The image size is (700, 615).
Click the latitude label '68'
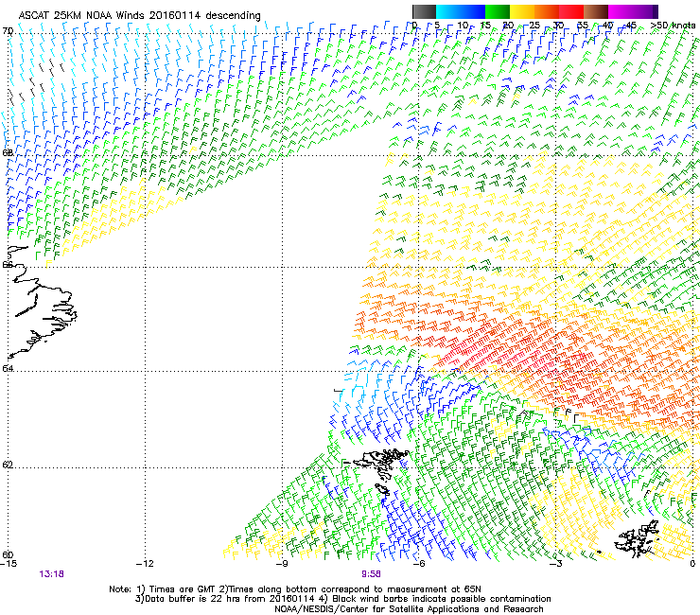[x=8, y=152]
